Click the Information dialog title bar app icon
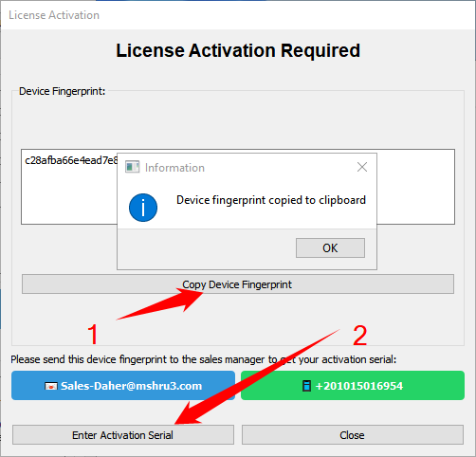The width and height of the screenshot is (476, 457). [132, 167]
